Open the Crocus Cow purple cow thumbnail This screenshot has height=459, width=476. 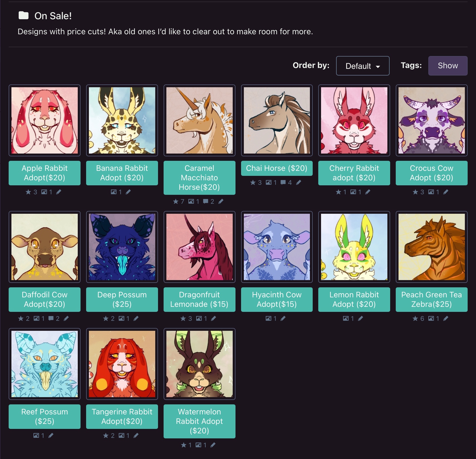pos(431,120)
